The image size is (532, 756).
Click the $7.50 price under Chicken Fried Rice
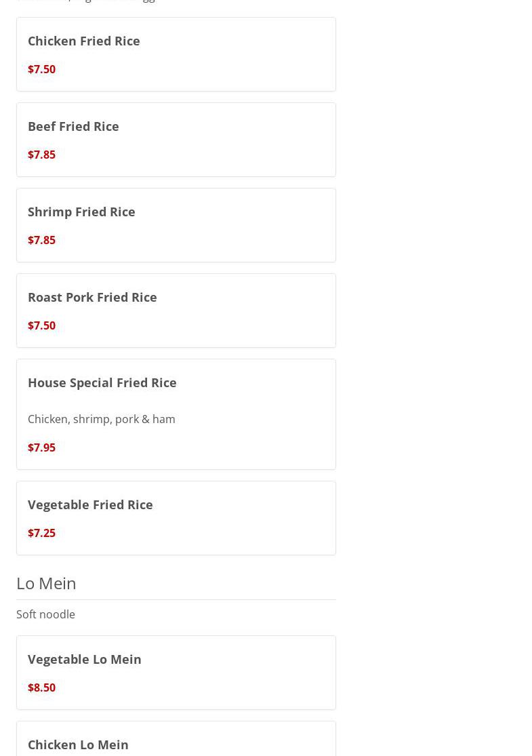42,69
